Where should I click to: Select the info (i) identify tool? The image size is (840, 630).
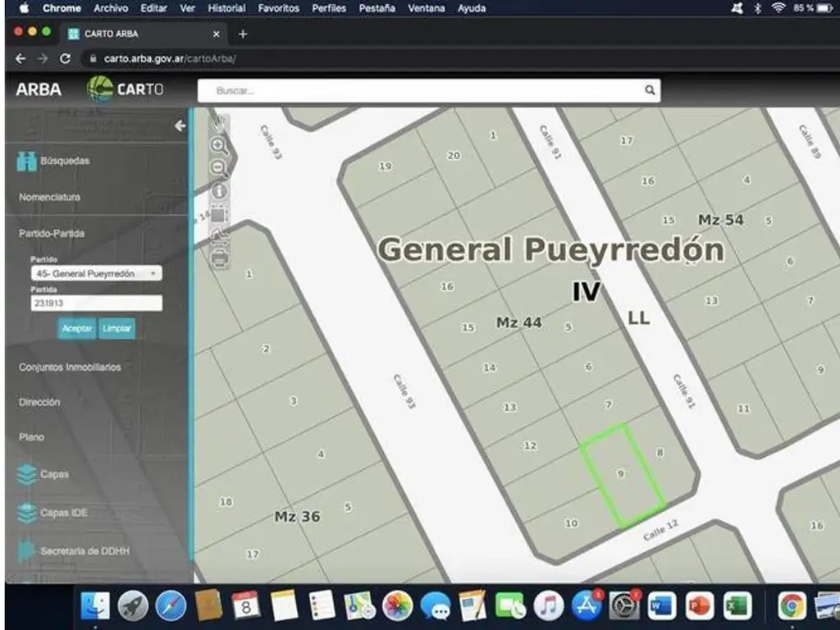220,191
